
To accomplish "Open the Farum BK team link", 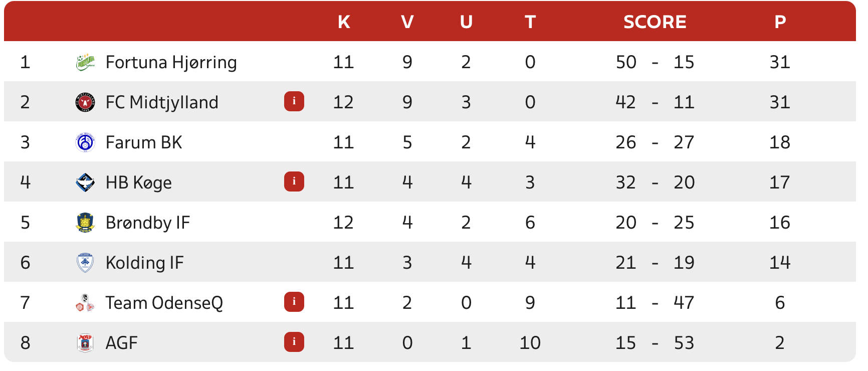I will (x=144, y=142).
